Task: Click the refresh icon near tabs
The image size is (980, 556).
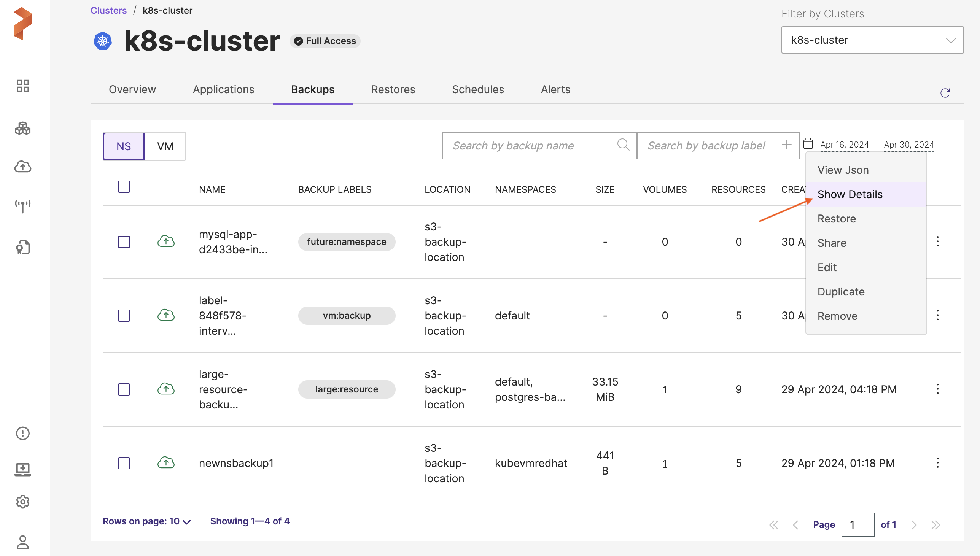Action: (x=945, y=93)
